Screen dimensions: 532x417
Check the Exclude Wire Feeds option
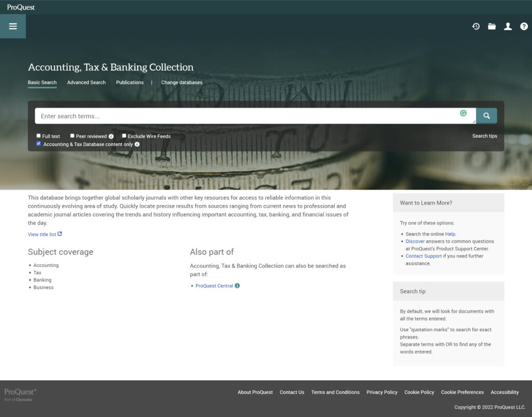point(124,136)
